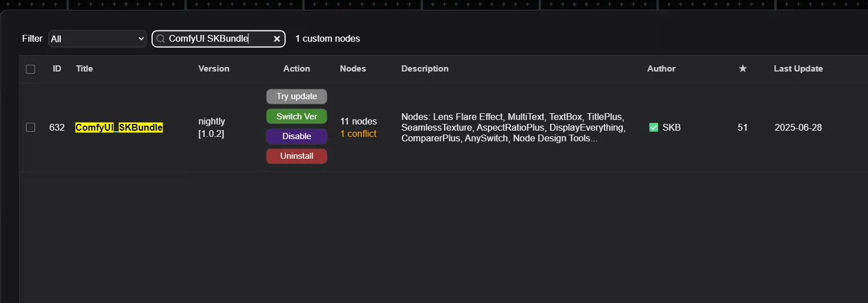
Task: Click Try update for ComfyUI_SKBundle
Action: click(x=297, y=96)
